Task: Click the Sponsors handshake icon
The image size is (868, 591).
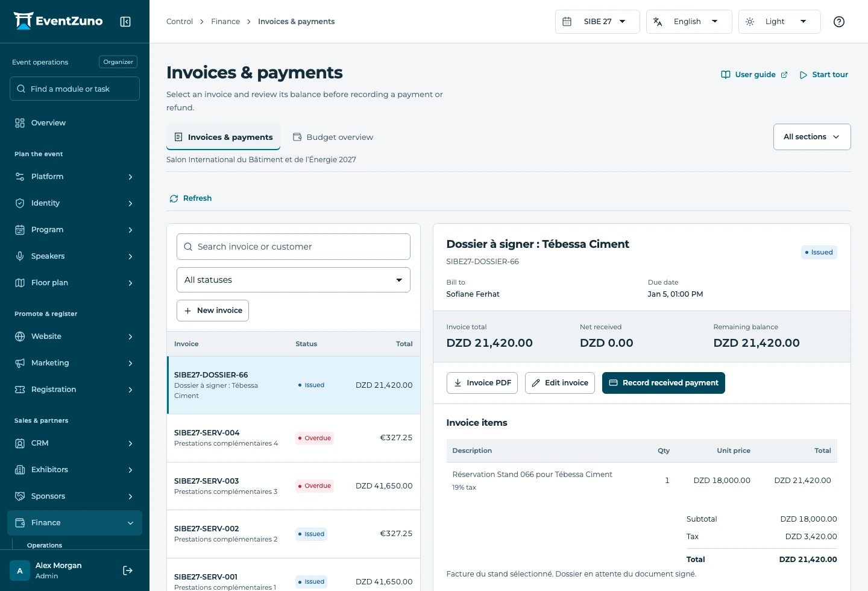Action: coord(20,496)
